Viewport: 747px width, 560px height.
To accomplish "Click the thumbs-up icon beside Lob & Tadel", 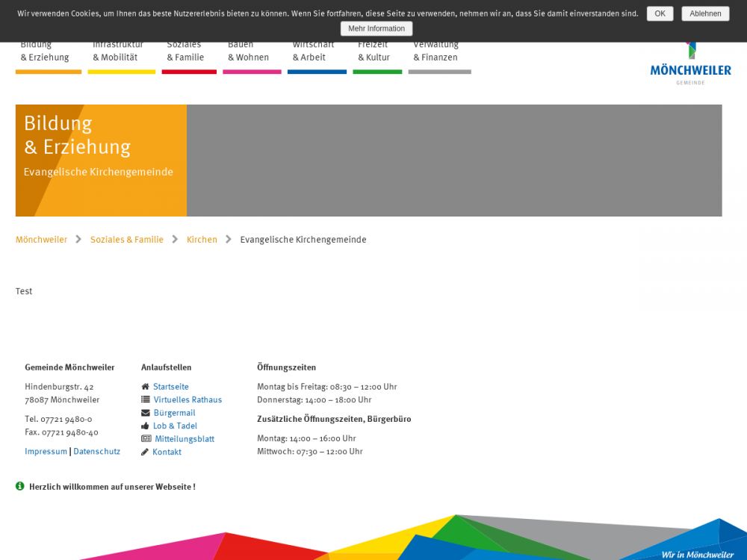I will click(x=145, y=426).
